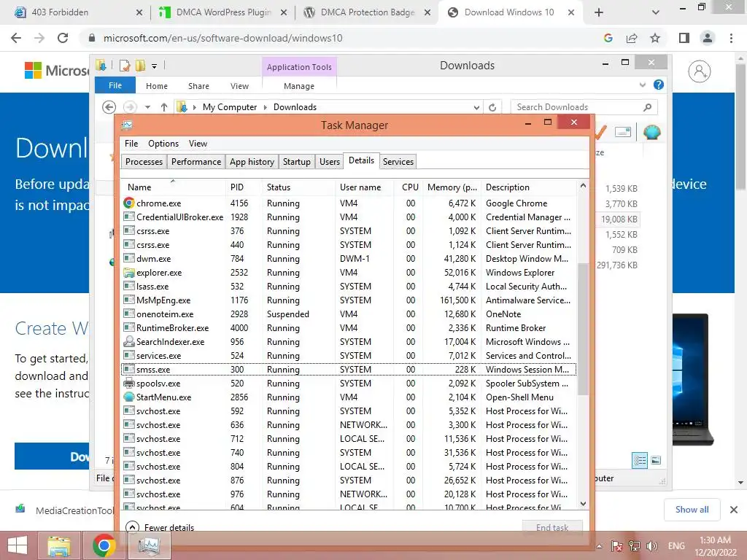Click the Action Center flag tray icon
The height and width of the screenshot is (560, 747).
click(617, 545)
